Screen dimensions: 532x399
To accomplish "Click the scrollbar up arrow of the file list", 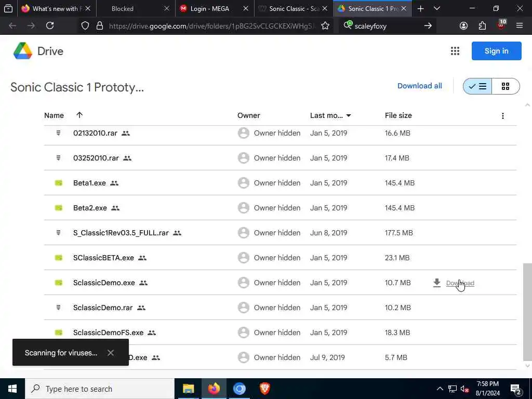I will [527, 105].
